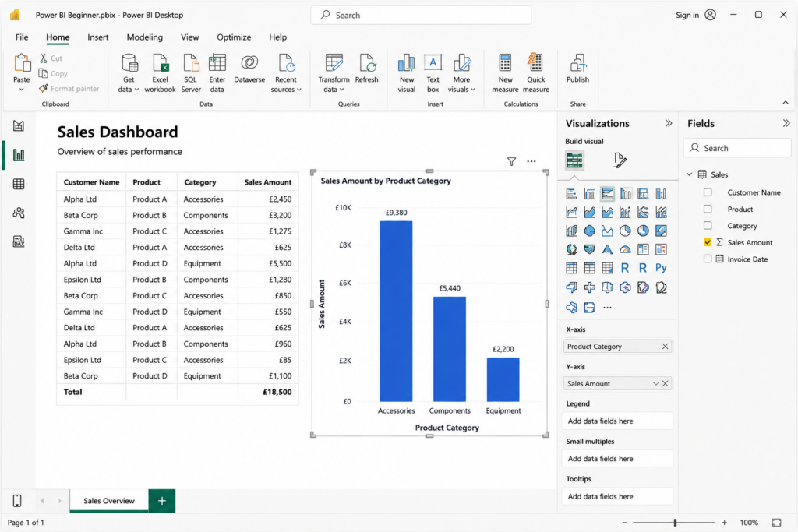Open the View ribbon tab
Viewport: 798px width, 532px height.
190,37
